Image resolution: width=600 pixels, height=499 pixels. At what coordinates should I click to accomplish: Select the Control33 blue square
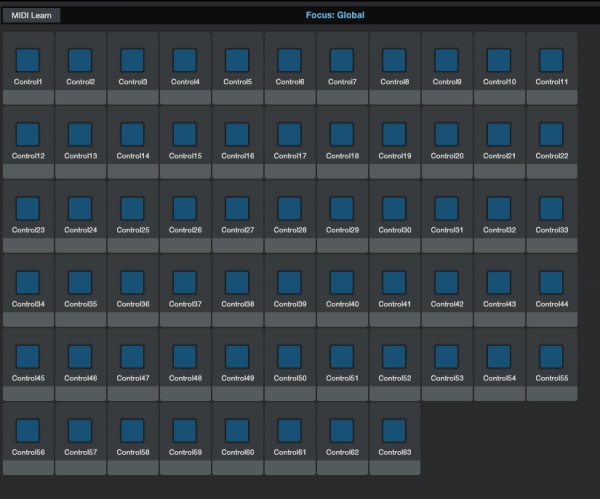551,209
